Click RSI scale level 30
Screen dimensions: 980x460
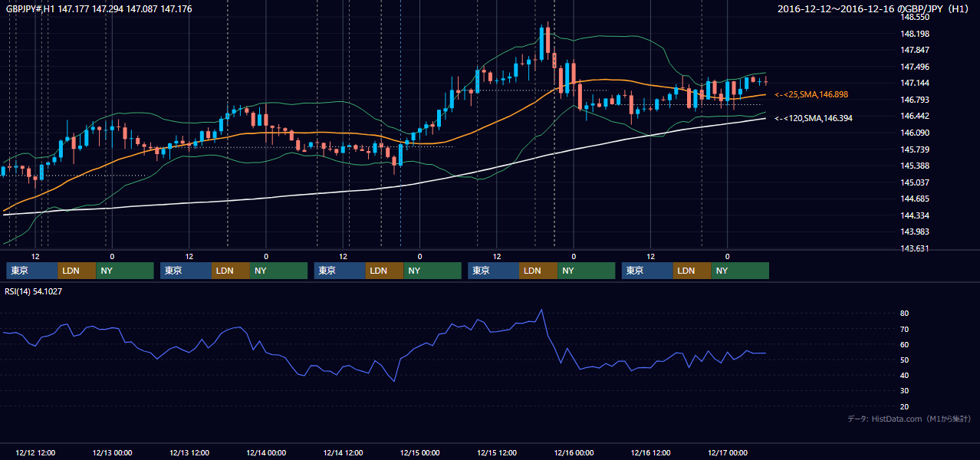(x=905, y=391)
